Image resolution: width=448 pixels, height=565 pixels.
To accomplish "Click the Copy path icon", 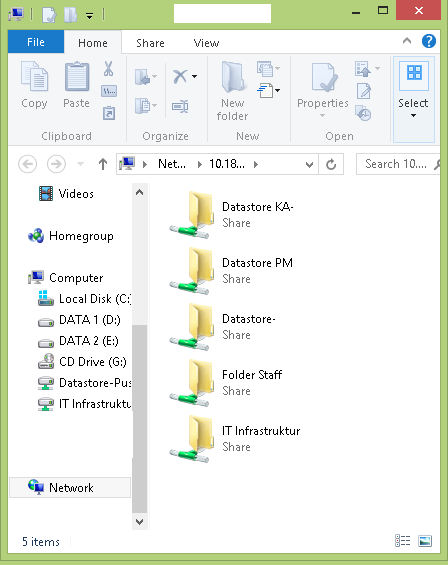I will [109, 91].
